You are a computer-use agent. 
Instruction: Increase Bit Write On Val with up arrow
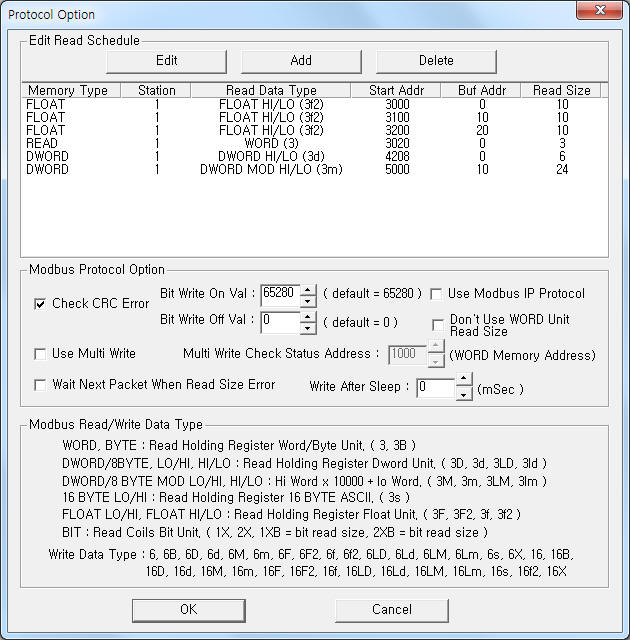(308, 290)
